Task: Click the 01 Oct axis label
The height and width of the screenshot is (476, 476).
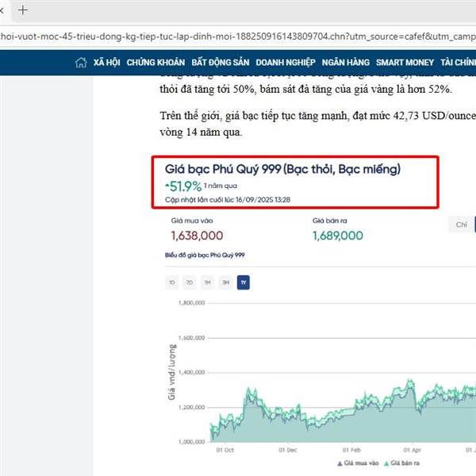Action: click(x=225, y=450)
